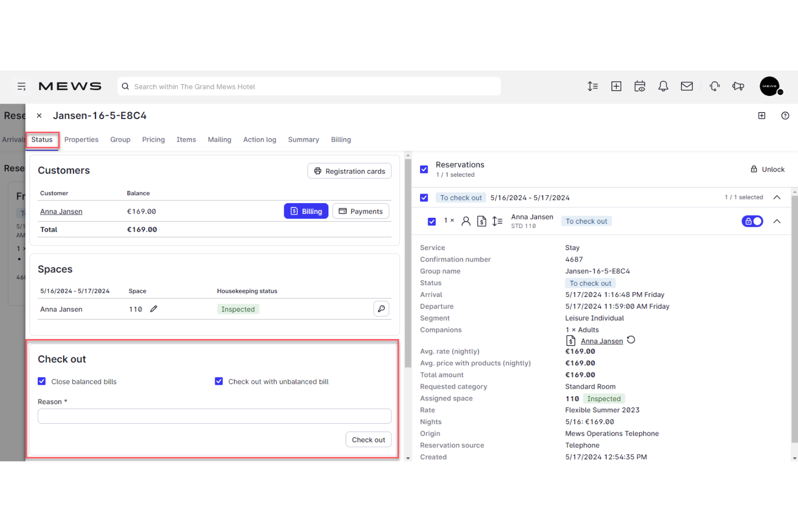The height and width of the screenshot is (532, 798).
Task: Open the timeline sorting icon in header
Action: pyautogui.click(x=593, y=86)
